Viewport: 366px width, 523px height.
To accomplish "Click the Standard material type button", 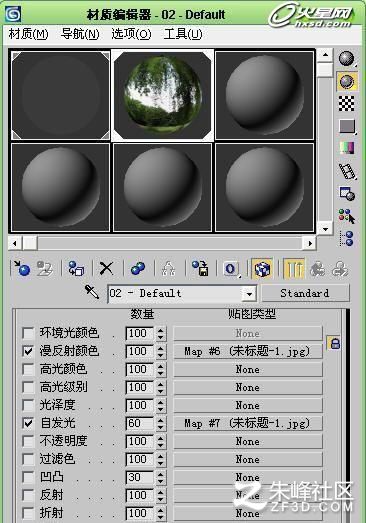I will 305,293.
